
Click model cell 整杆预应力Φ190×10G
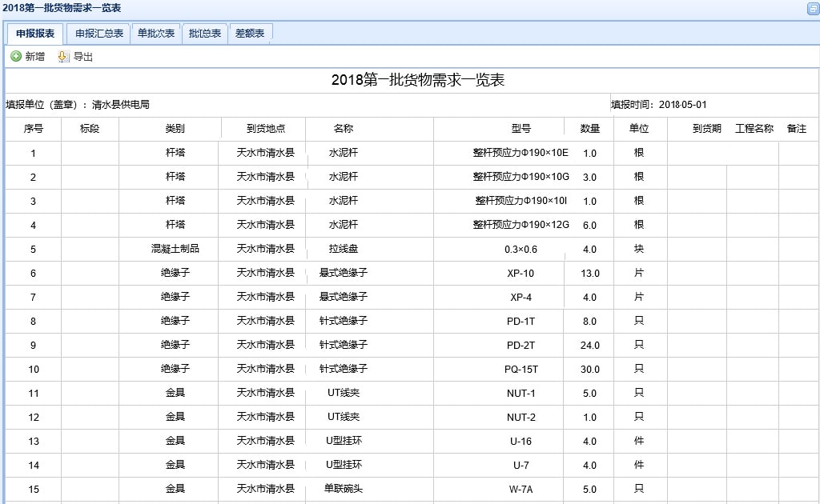click(521, 177)
